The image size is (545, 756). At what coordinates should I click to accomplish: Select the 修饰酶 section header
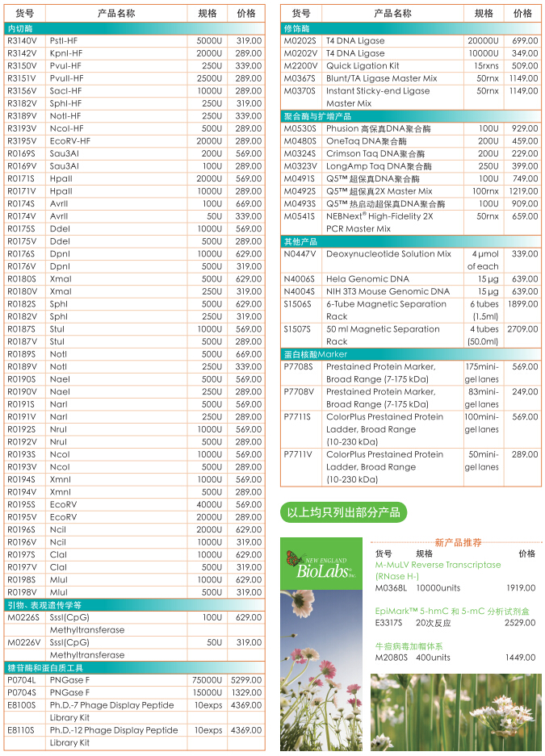click(300, 28)
